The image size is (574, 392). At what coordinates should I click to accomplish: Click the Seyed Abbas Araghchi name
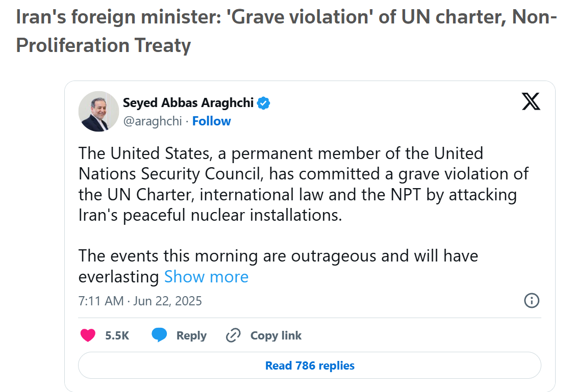point(188,103)
